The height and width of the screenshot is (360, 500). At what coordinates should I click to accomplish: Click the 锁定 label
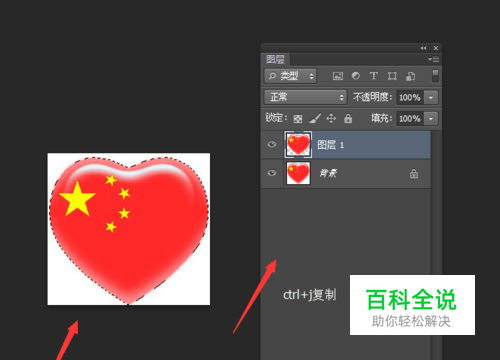(276, 118)
